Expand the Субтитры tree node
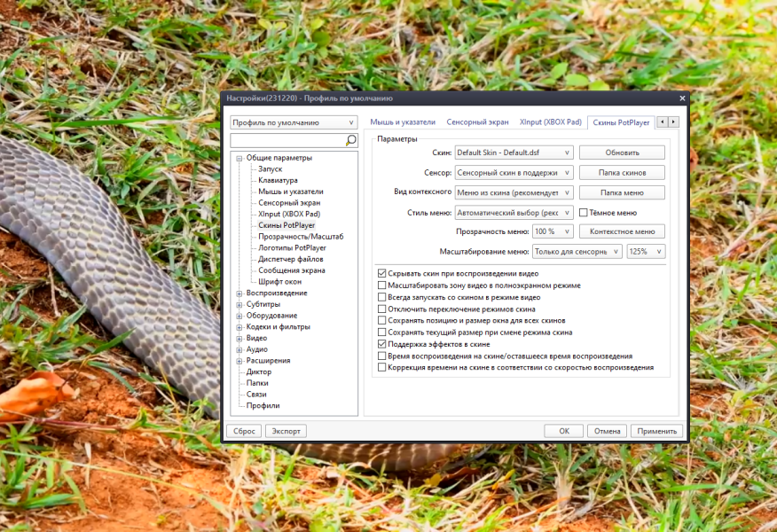Viewport: 777px width, 532px height. 239,305
